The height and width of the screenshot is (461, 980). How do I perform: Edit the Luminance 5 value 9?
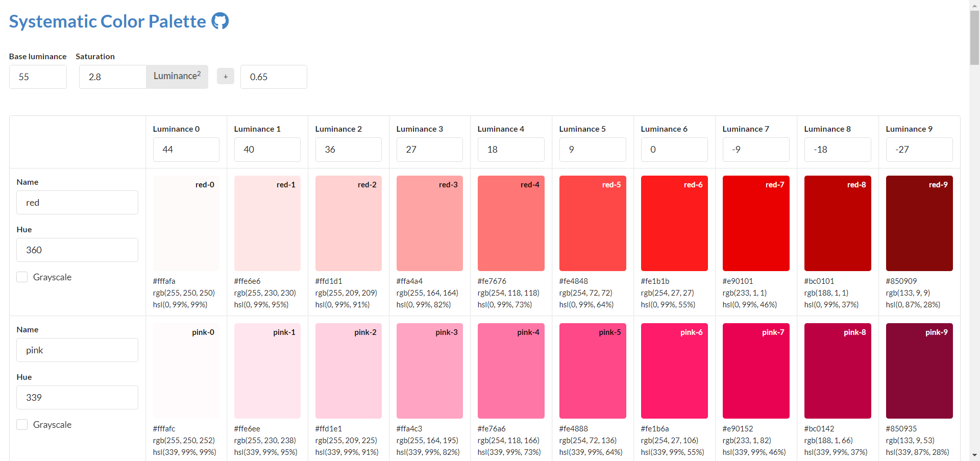click(x=593, y=149)
